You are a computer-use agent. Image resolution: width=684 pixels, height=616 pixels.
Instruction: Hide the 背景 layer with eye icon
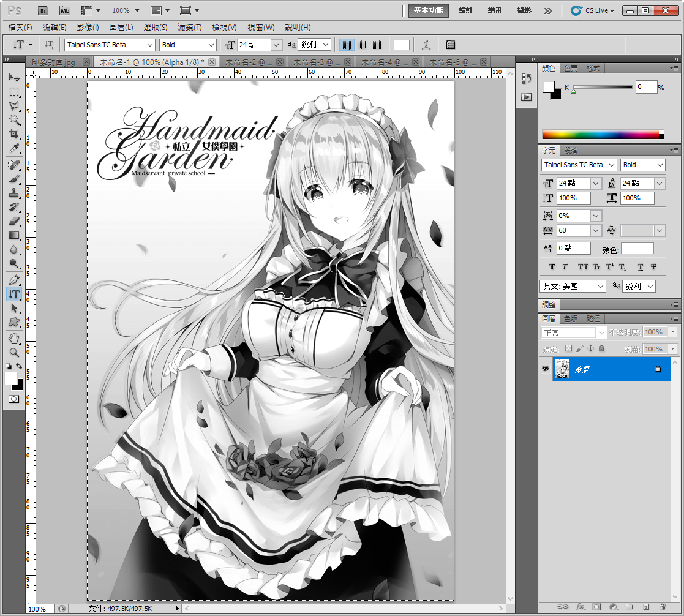coord(545,369)
